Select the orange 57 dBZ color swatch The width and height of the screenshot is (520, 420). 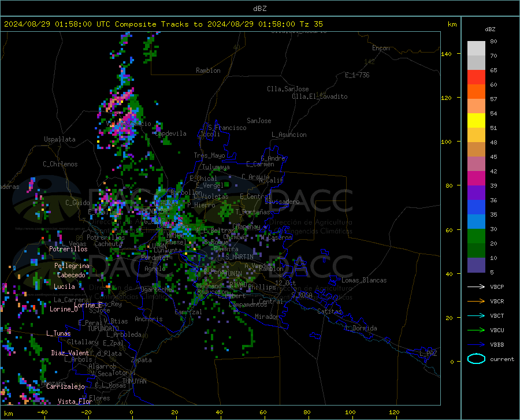click(x=476, y=92)
